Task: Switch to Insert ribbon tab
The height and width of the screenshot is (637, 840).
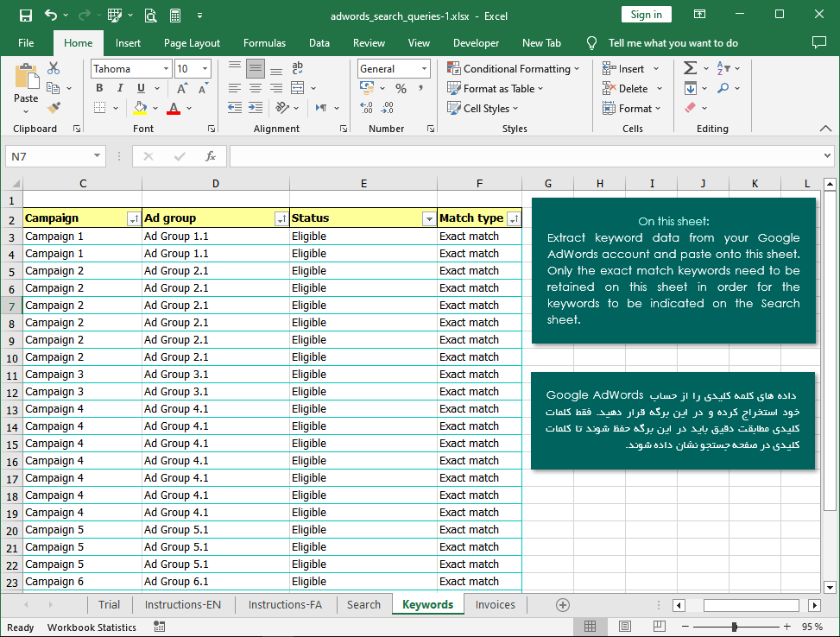Action: tap(128, 43)
